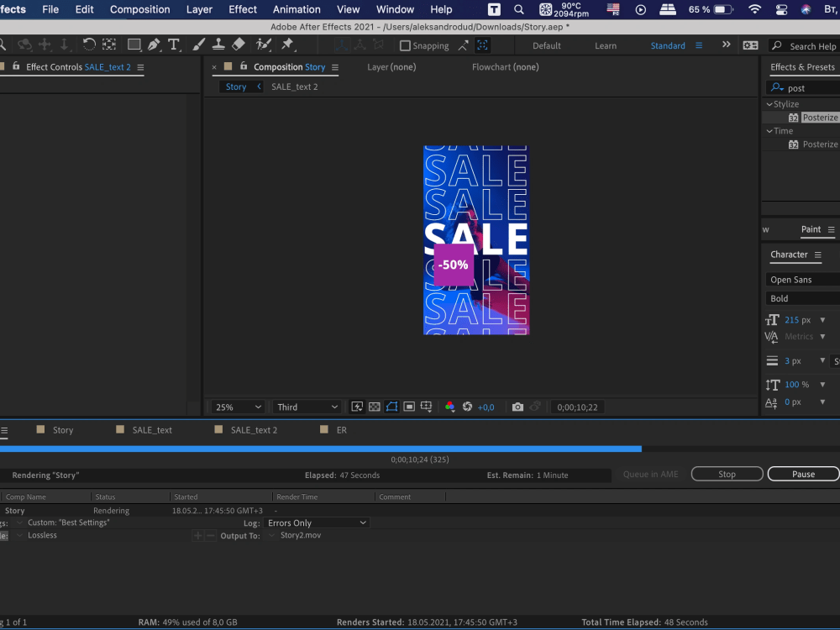Switch to the Learn workspace
Viewport: 840px width, 630px height.
click(x=606, y=45)
